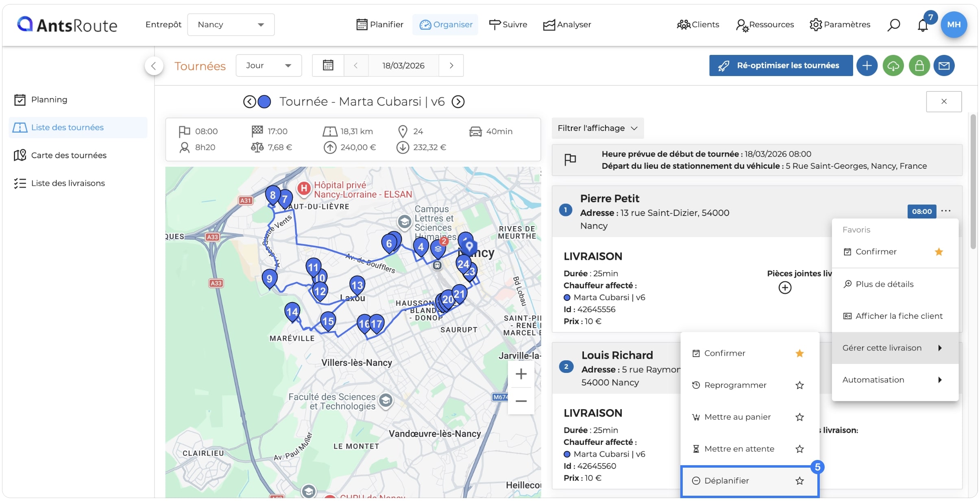Image resolution: width=980 pixels, height=501 pixels.
Task: Show next tour with right circled arrow
Action: [458, 102]
